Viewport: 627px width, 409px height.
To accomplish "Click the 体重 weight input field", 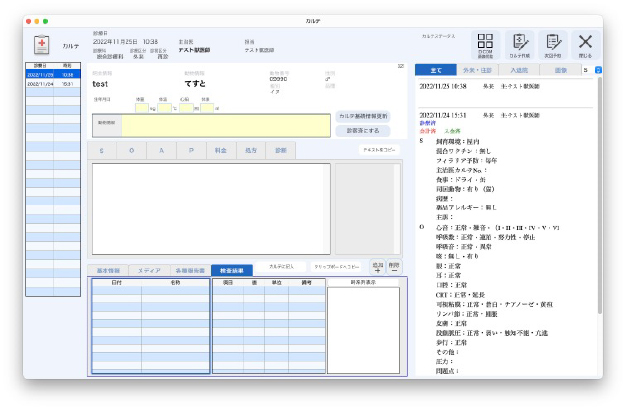I will coord(141,107).
